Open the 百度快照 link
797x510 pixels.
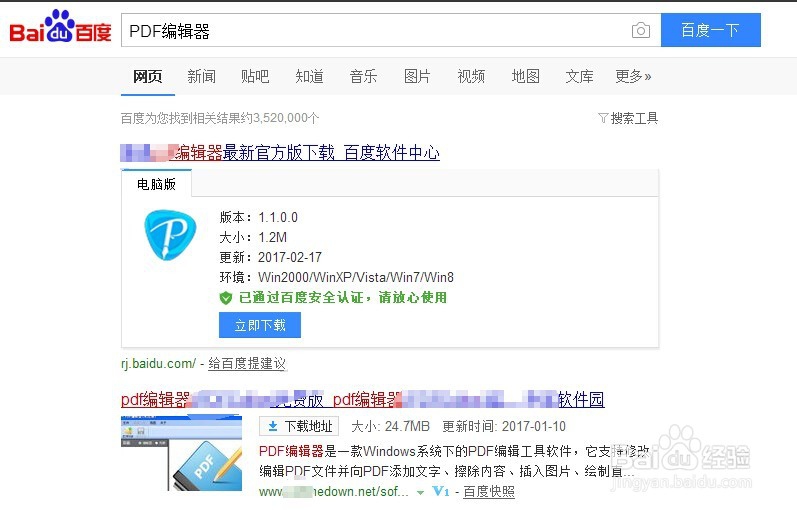tap(489, 492)
